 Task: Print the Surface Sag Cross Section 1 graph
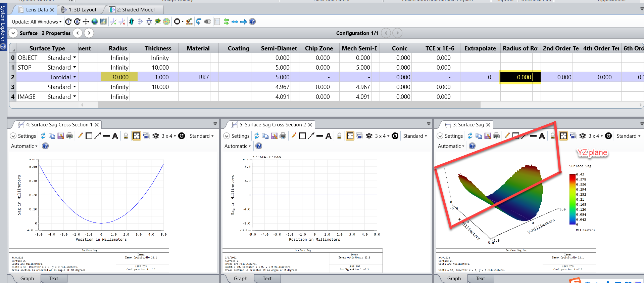click(69, 136)
